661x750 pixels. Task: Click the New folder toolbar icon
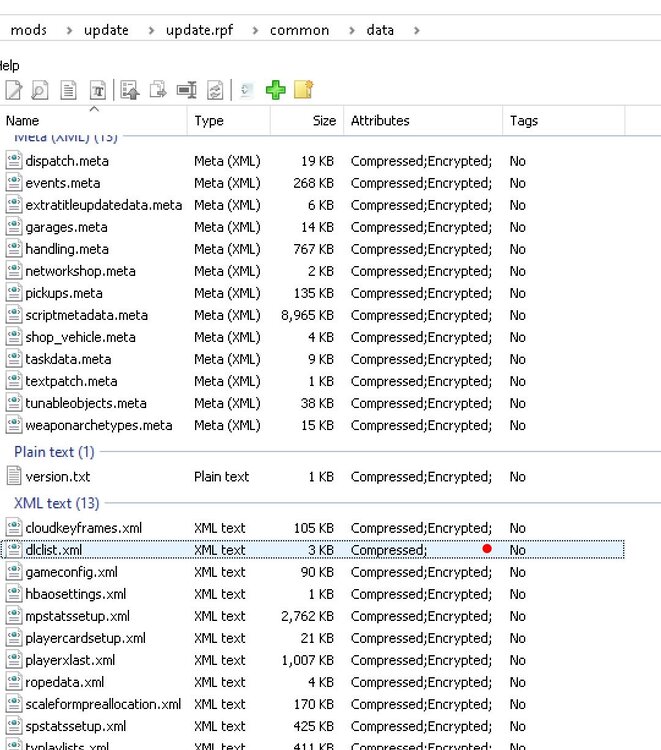(304, 90)
